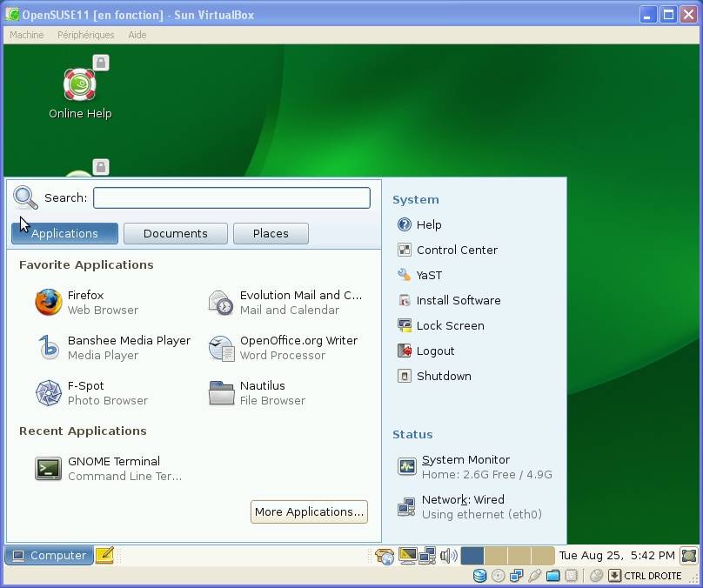Screen dimensions: 703x588
Task: Click the network connection tray icon
Action: pyautogui.click(x=427, y=556)
